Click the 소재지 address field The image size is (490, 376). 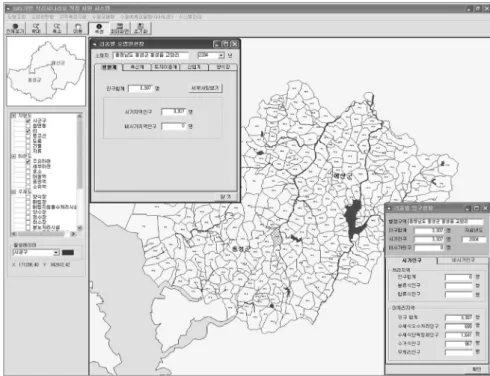coord(151,55)
